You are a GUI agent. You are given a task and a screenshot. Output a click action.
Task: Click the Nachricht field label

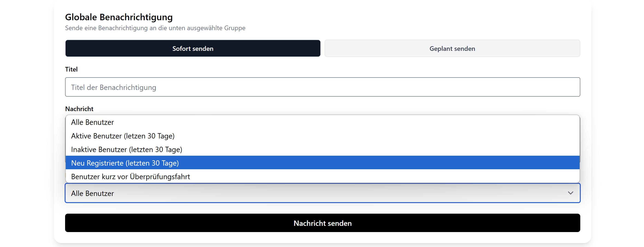[79, 109]
